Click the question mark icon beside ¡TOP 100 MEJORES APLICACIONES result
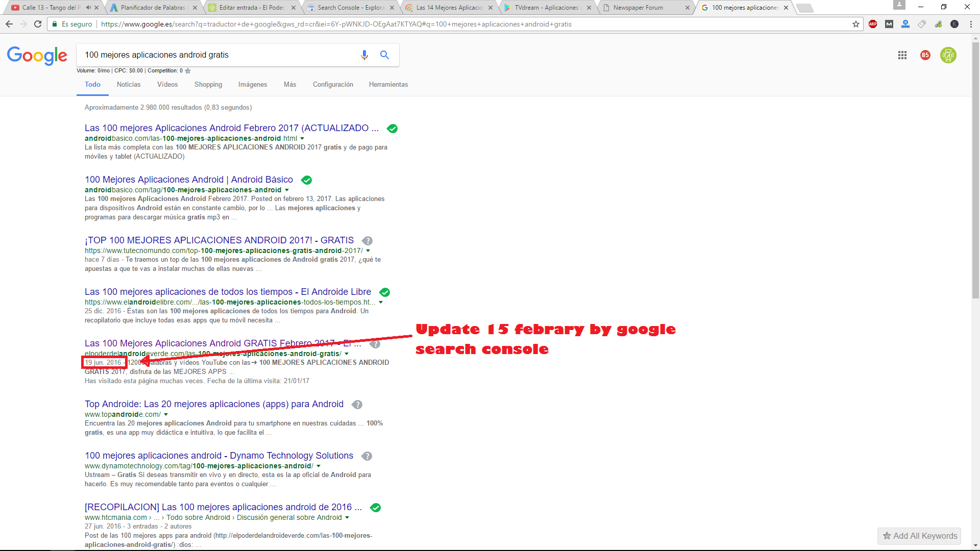The image size is (980, 551). click(x=367, y=241)
